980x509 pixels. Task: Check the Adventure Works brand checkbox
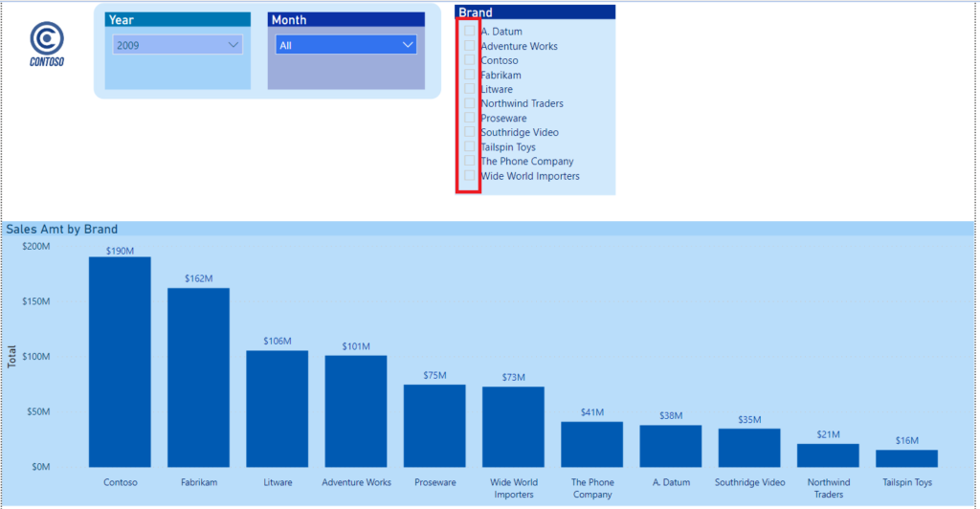(469, 46)
